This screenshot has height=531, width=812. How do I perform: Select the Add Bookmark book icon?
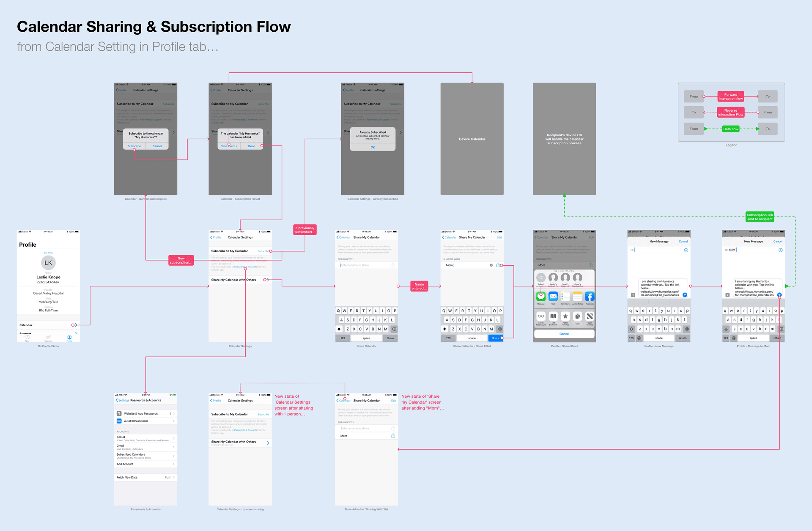553,316
